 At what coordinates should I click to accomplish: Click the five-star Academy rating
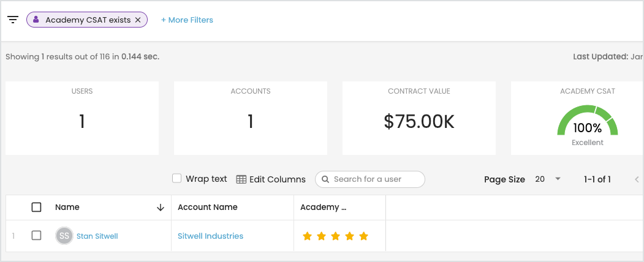[335, 236]
